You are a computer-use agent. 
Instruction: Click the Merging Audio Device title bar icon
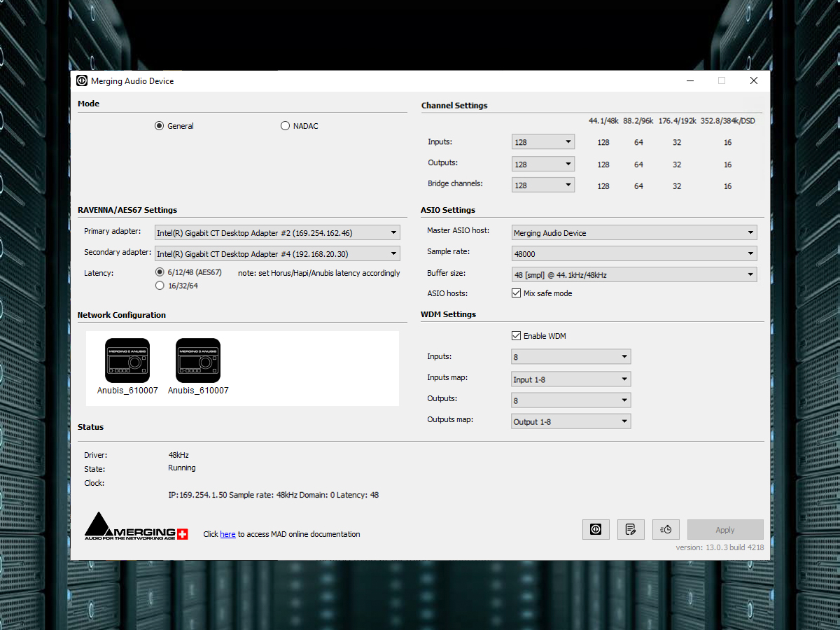(82, 80)
